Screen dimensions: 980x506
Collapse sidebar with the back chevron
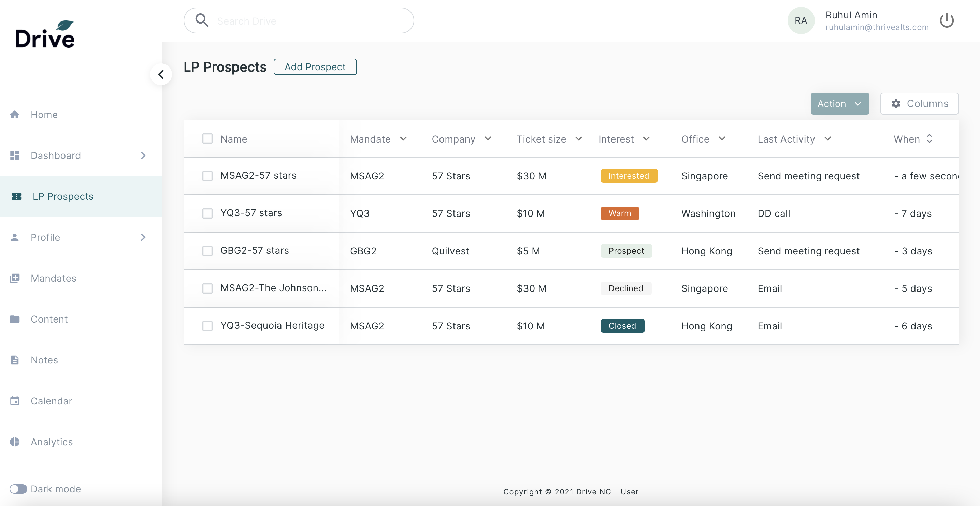[161, 74]
